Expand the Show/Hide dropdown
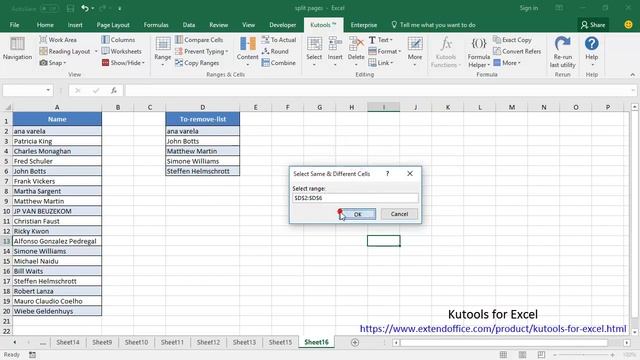Viewport: 640px width, 360px height. point(143,63)
